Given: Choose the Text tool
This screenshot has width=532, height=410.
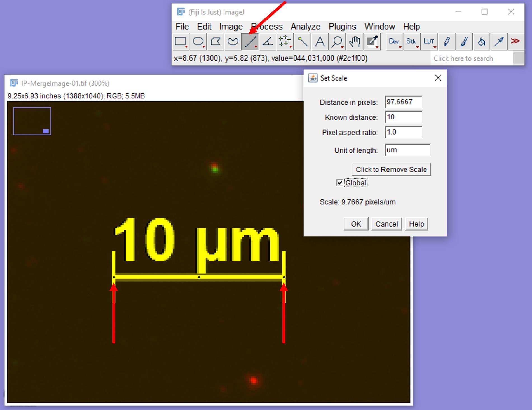Looking at the screenshot, I should point(320,42).
